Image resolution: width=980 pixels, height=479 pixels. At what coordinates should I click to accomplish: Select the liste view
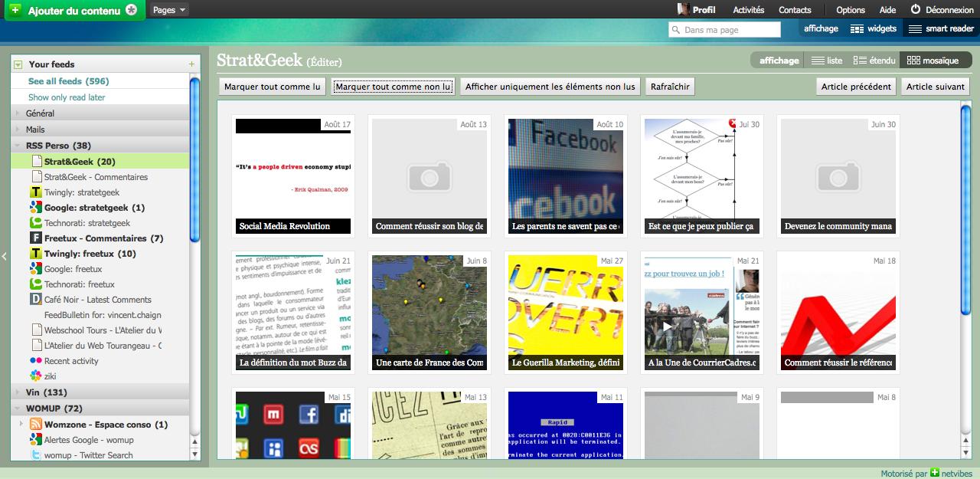[827, 61]
